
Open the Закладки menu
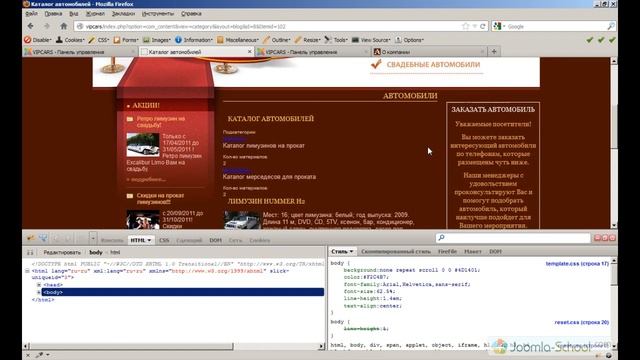click(123, 13)
